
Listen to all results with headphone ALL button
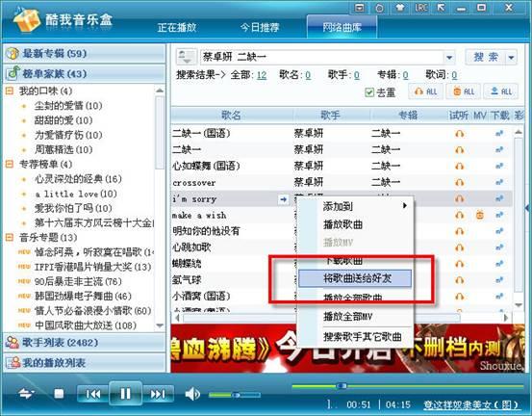tap(426, 91)
